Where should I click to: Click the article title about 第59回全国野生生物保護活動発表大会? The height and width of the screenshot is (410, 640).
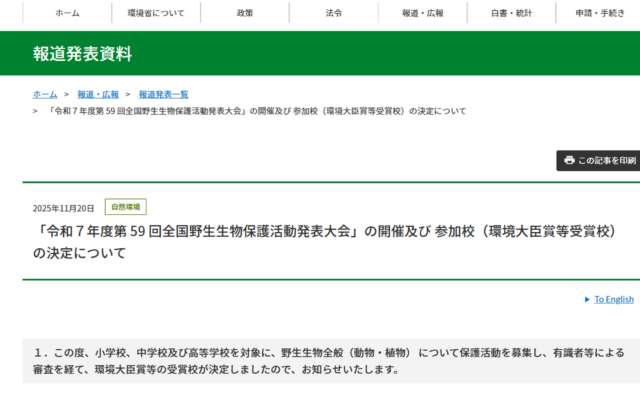320,241
